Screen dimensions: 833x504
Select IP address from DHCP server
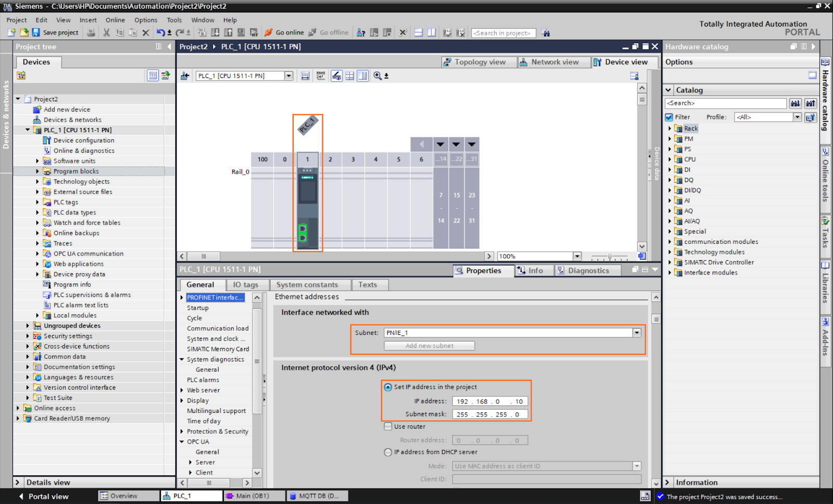coord(388,452)
